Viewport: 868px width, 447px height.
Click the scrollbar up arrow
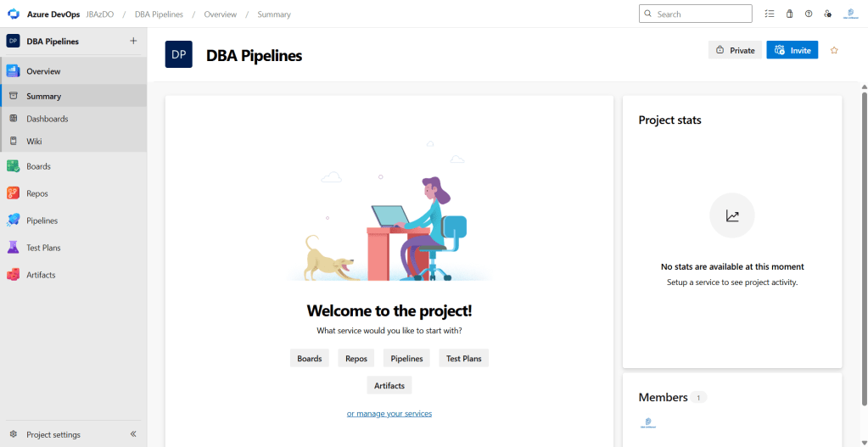point(864,87)
